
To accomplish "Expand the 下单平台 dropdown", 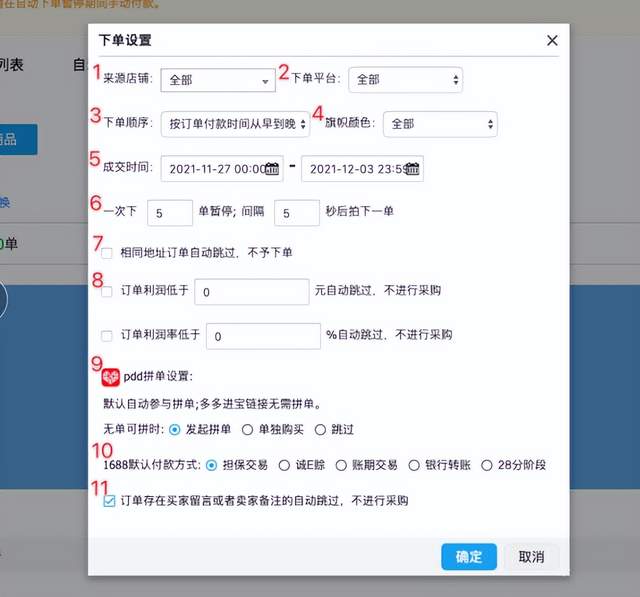I will coord(405,79).
